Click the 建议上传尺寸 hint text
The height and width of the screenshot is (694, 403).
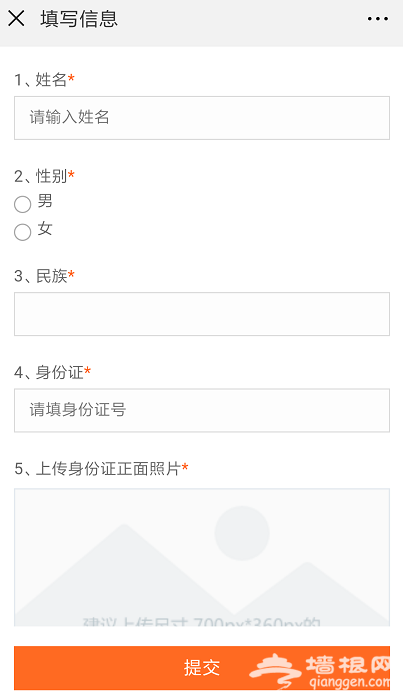click(x=201, y=621)
